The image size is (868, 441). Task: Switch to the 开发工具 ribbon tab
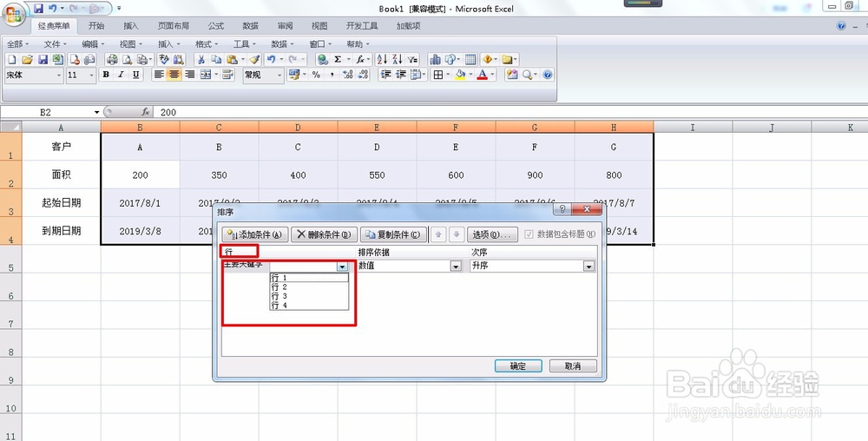(x=362, y=26)
